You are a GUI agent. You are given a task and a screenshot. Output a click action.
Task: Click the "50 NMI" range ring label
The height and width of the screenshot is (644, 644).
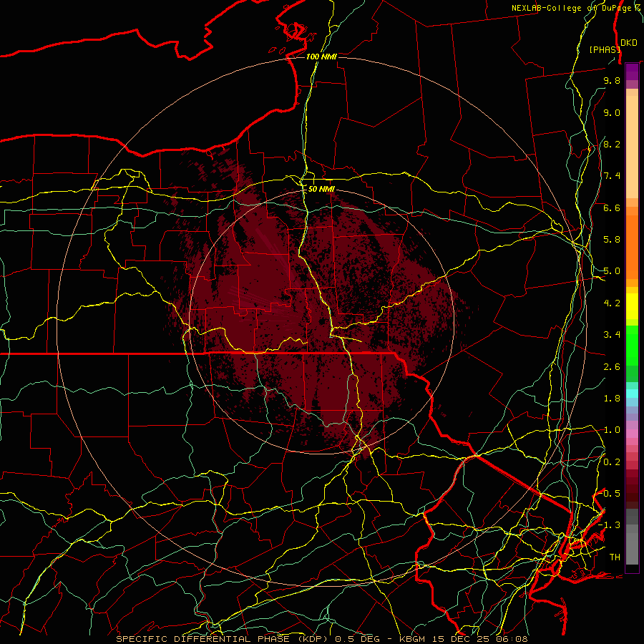pos(321,189)
